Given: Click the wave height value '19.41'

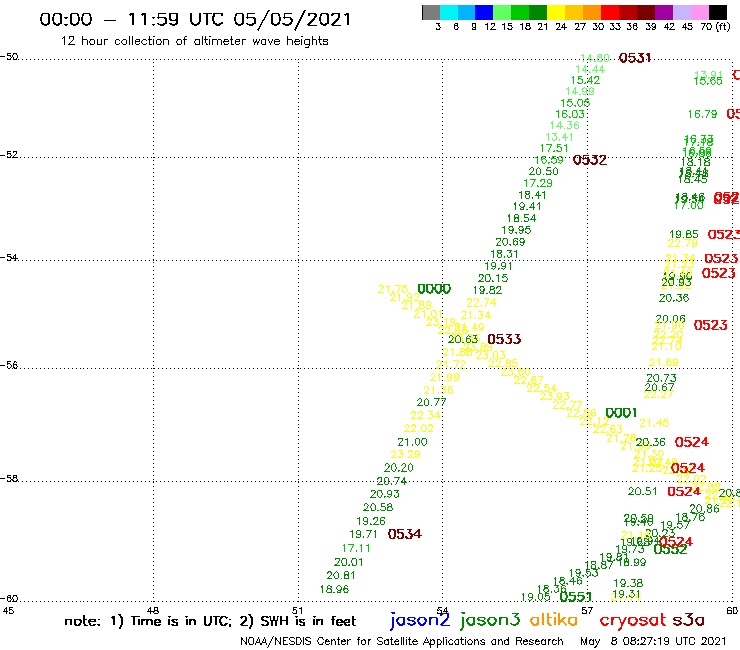Looking at the screenshot, I should pyautogui.click(x=527, y=206).
